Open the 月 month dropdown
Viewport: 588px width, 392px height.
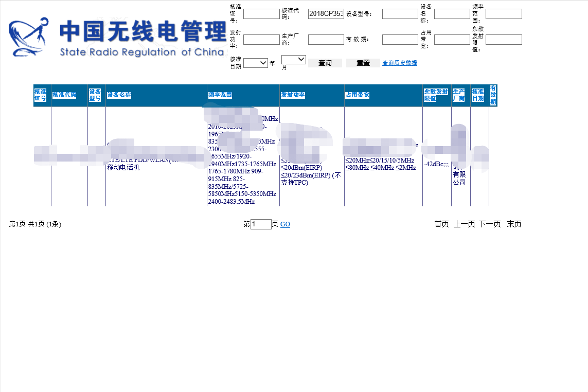coord(293,59)
